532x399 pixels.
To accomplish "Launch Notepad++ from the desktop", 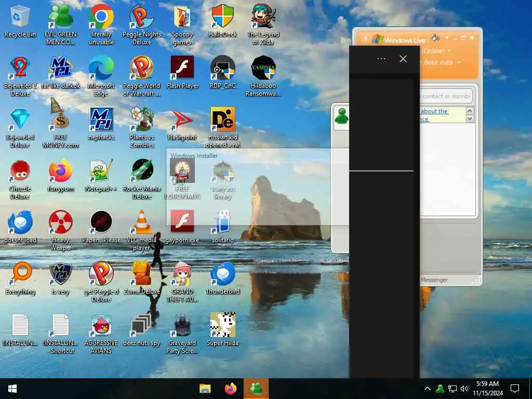I will [101, 175].
